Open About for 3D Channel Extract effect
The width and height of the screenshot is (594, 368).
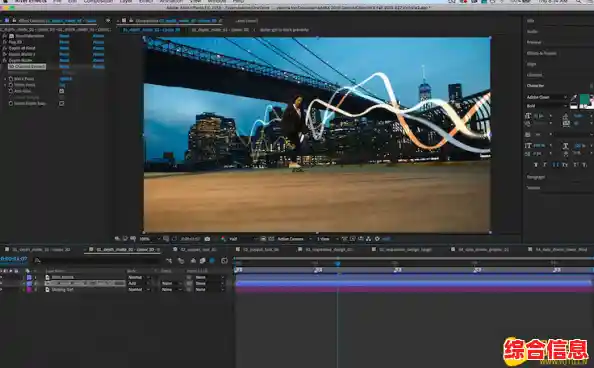click(x=98, y=66)
